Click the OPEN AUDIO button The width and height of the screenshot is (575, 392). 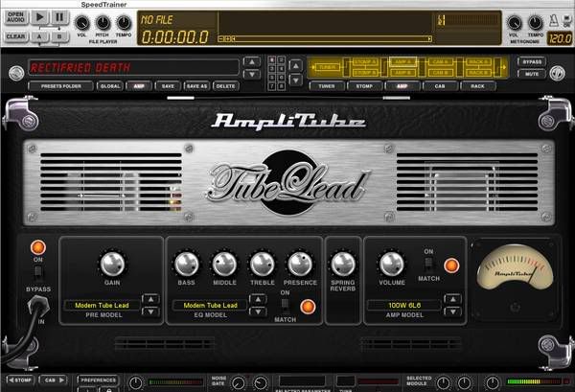[x=15, y=17]
